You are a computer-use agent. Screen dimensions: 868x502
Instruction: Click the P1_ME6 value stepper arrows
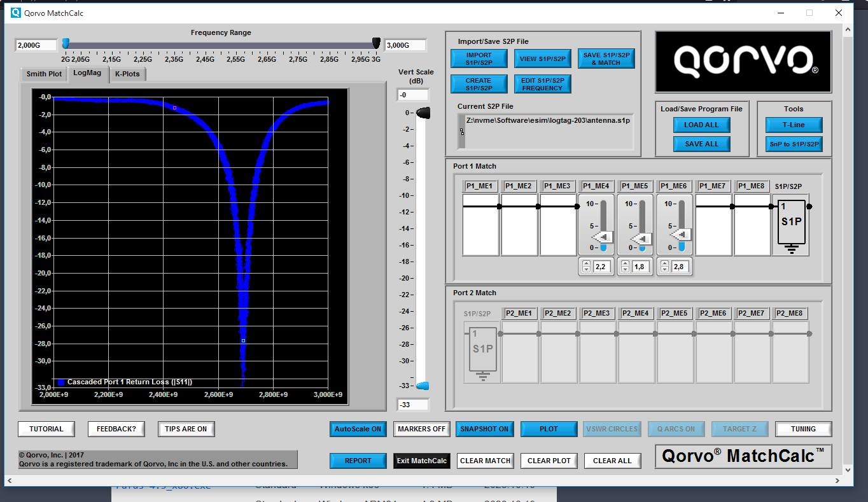click(664, 267)
